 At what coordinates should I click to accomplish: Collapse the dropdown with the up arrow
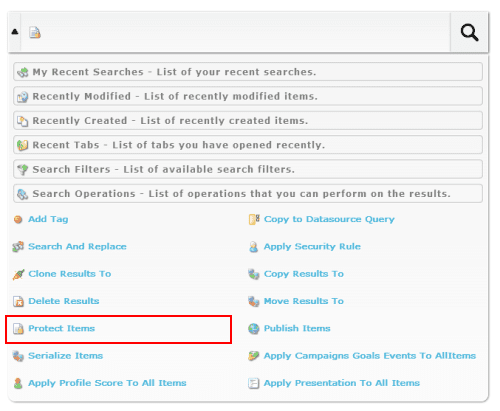coord(15,32)
